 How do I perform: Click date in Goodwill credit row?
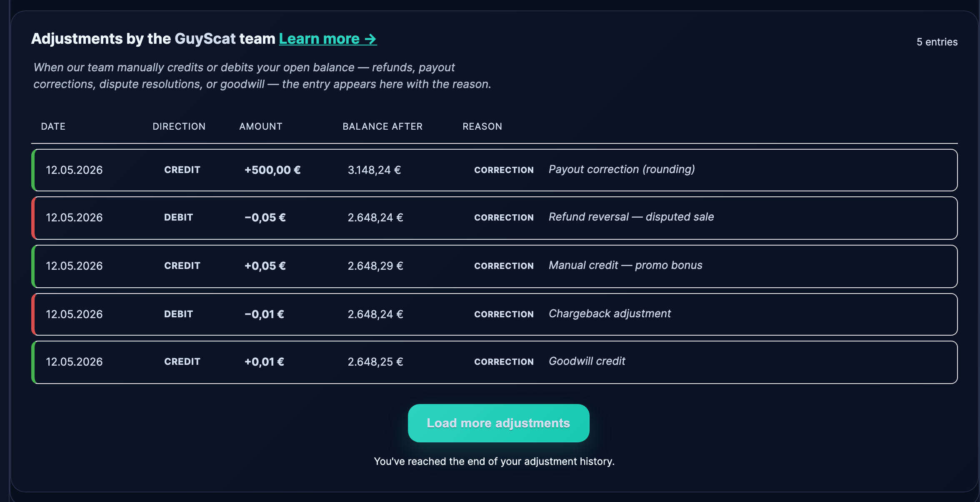pos(74,362)
